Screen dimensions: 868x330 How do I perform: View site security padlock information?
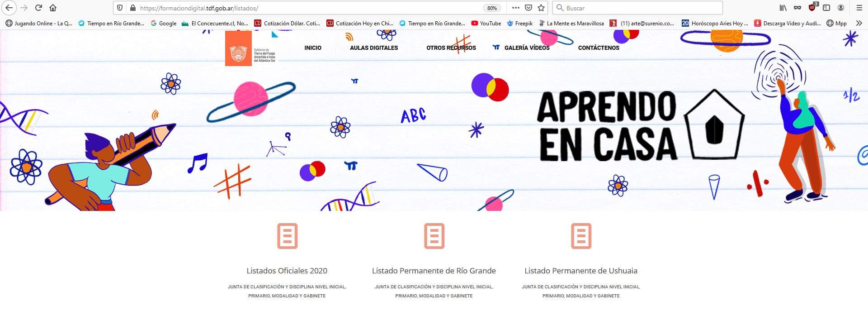pos(132,8)
